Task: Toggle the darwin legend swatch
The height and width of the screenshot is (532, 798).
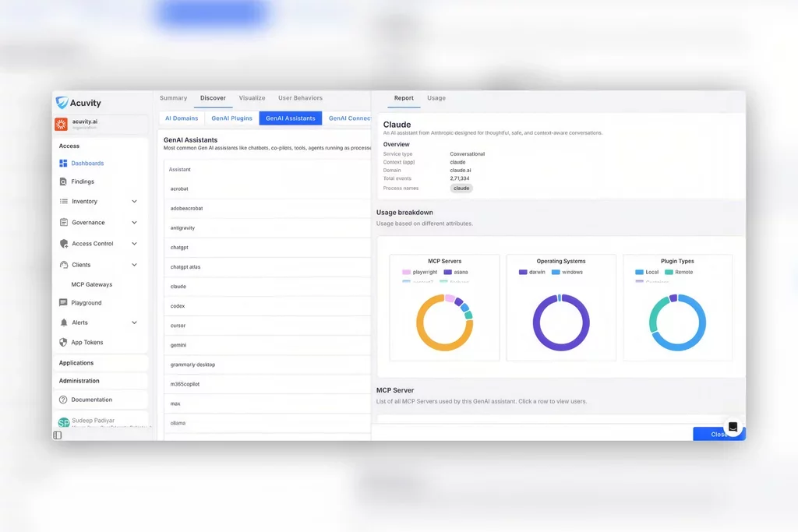Action: (x=523, y=272)
